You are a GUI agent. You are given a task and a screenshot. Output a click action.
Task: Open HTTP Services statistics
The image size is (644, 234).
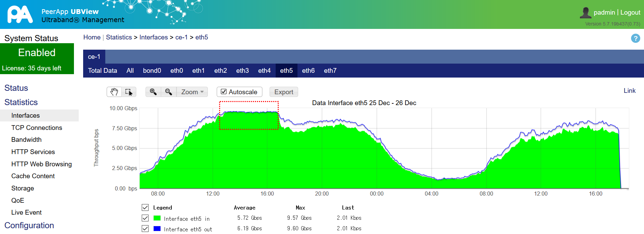point(33,152)
